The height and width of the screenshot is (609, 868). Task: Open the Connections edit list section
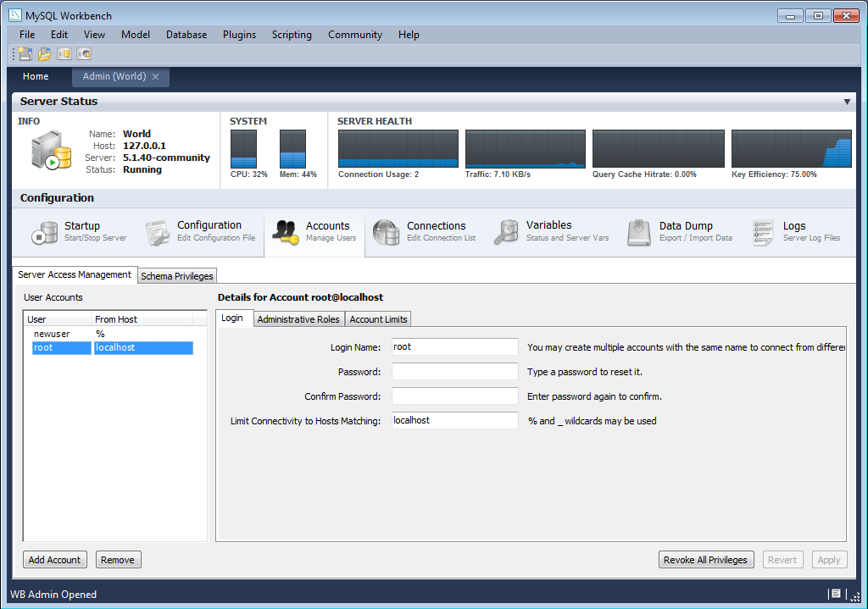click(422, 230)
